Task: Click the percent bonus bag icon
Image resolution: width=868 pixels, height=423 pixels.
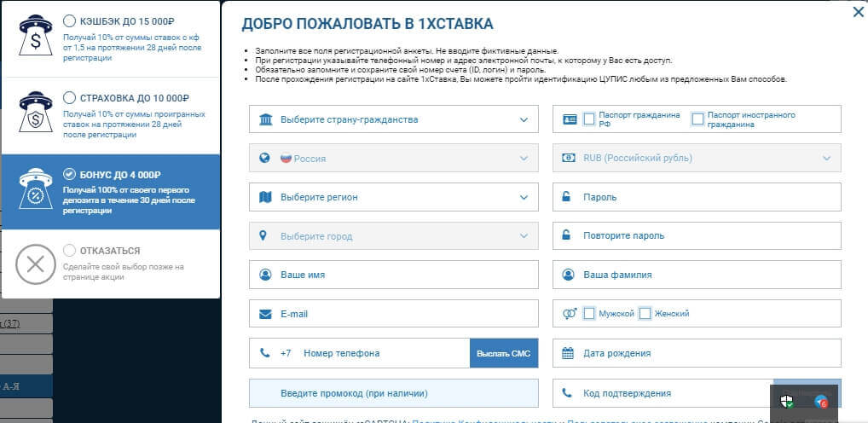Action: pyautogui.click(x=36, y=188)
